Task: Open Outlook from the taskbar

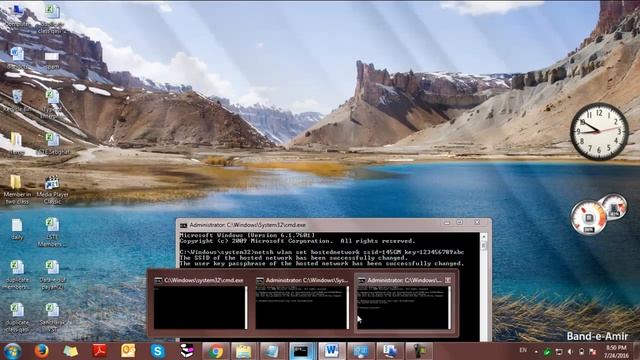Action: point(128,351)
